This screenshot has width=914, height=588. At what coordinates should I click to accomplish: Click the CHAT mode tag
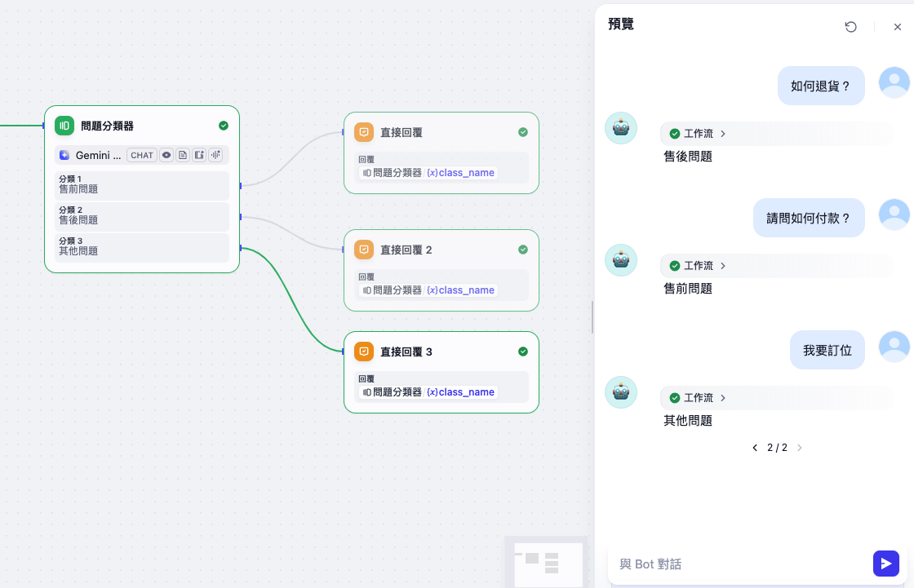(142, 155)
